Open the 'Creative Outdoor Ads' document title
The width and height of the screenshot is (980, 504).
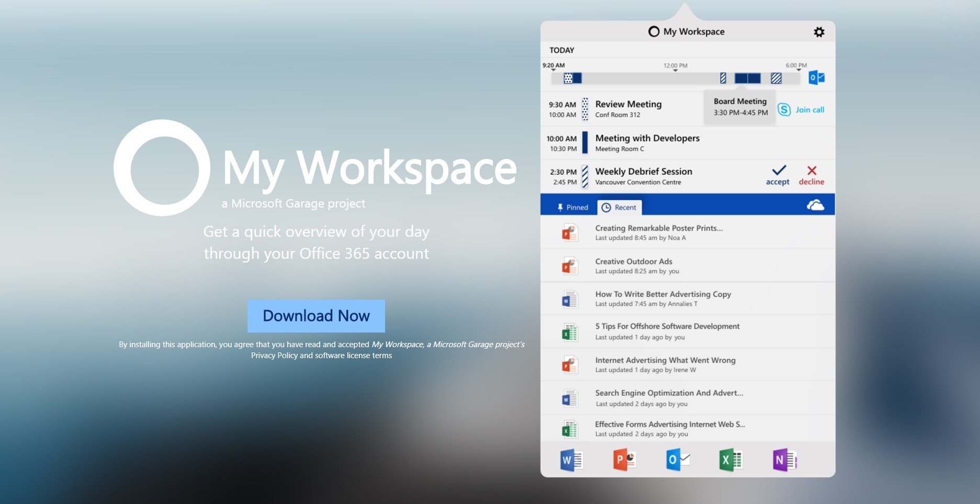tap(634, 261)
